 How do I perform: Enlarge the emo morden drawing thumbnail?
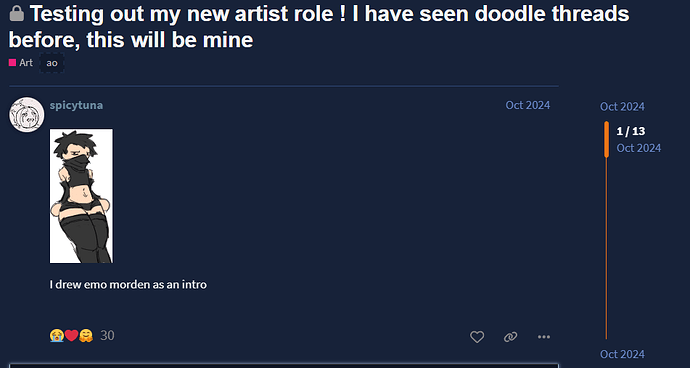81,196
